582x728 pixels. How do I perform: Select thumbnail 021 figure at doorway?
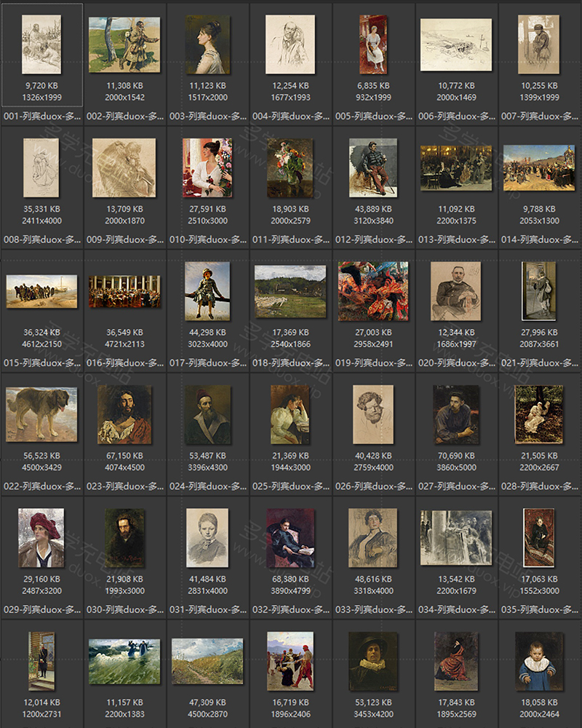539,291
